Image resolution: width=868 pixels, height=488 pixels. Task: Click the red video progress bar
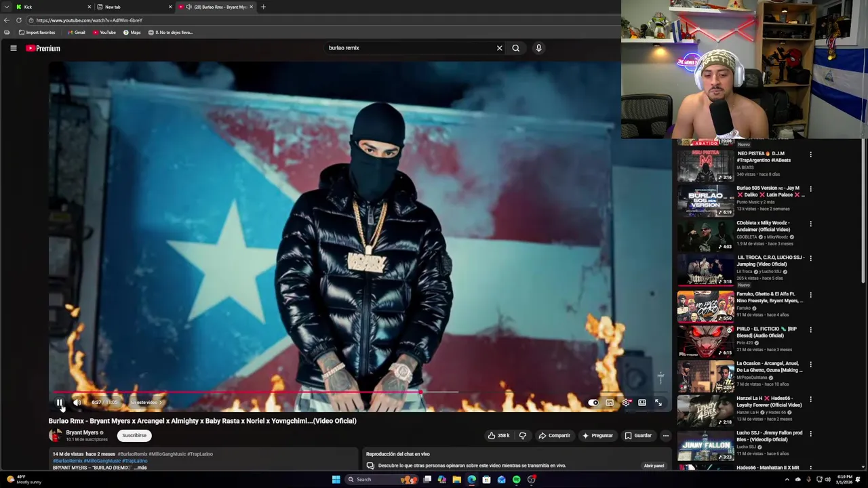(237, 392)
